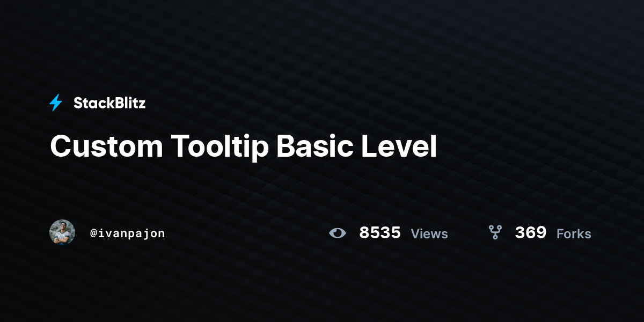Click the StackBlitz wordmark text
This screenshot has height=322, width=644.
click(x=109, y=103)
